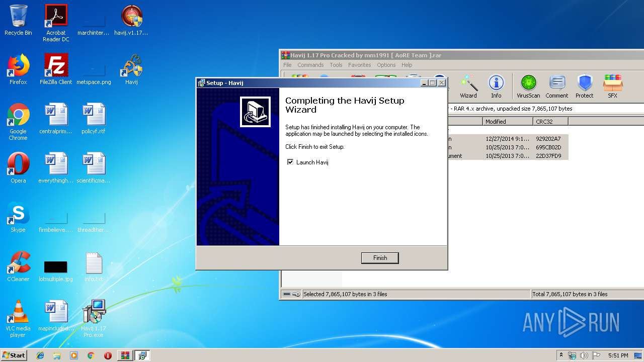Viewport: 644px width, 362px height.
Task: Show hidden system tray icons
Action: pos(561,355)
